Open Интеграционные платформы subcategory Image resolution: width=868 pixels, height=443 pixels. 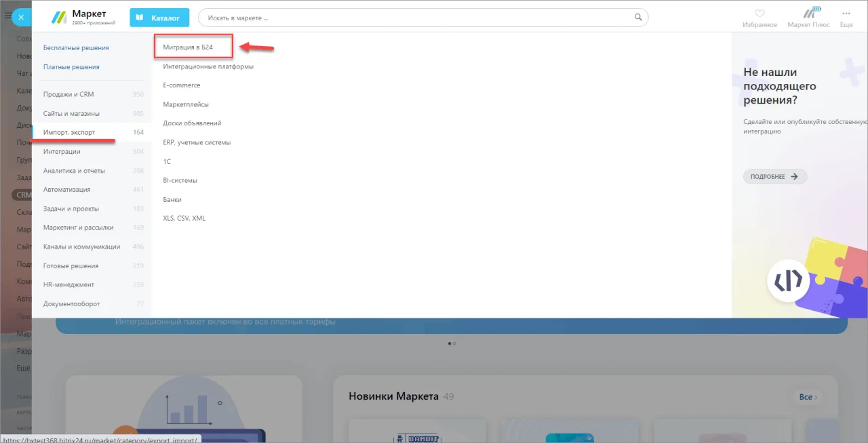coord(208,66)
